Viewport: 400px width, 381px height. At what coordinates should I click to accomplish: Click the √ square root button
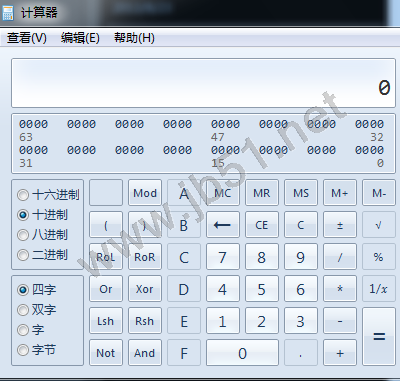click(x=379, y=225)
